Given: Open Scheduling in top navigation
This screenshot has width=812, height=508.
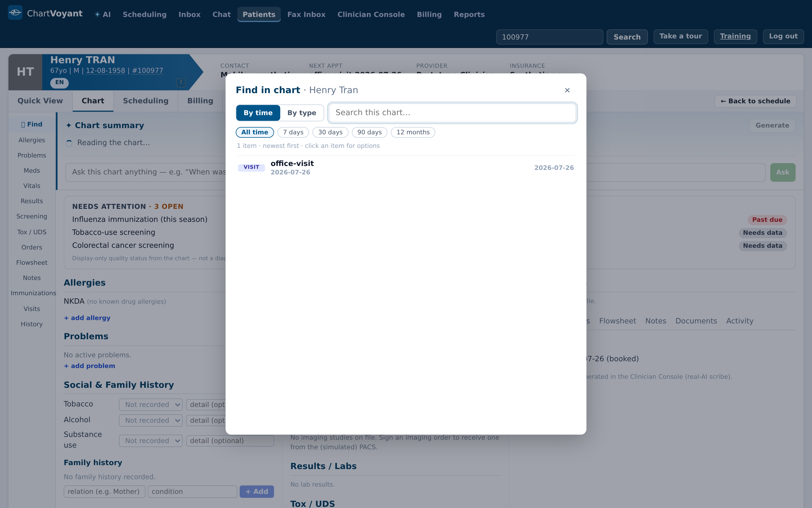Looking at the screenshot, I should click(145, 14).
